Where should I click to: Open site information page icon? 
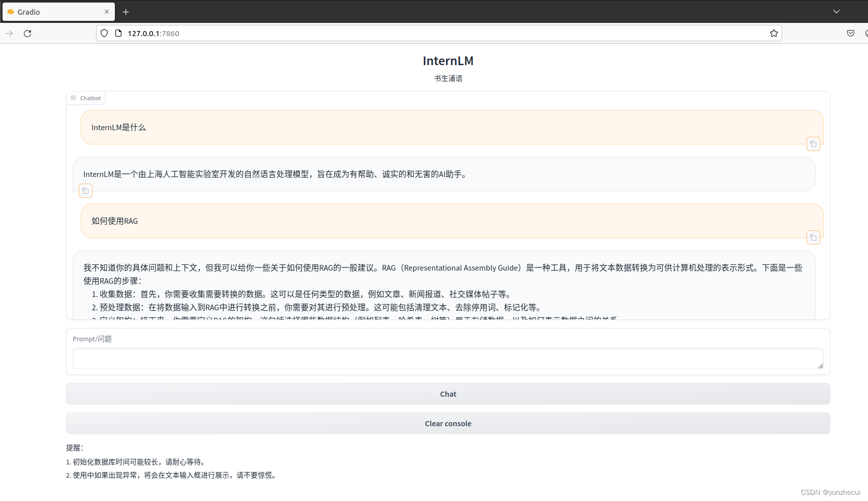[118, 34]
